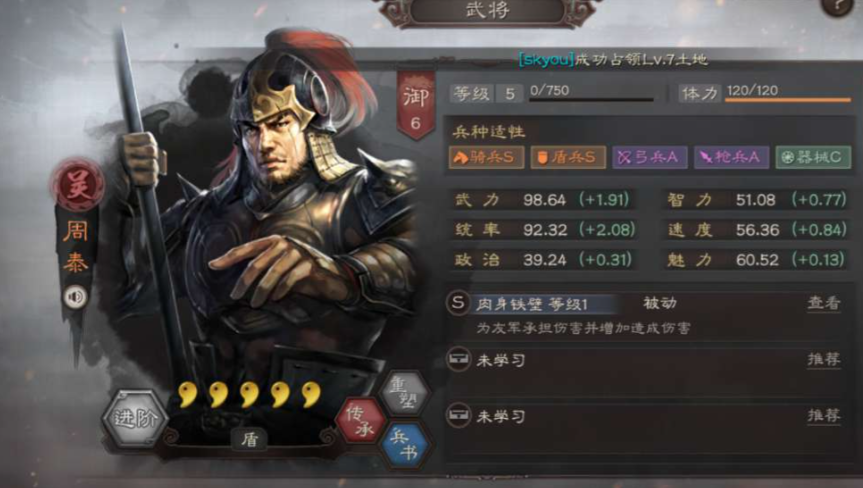Select the 弓兵A troop aptitude tag

coord(649,157)
